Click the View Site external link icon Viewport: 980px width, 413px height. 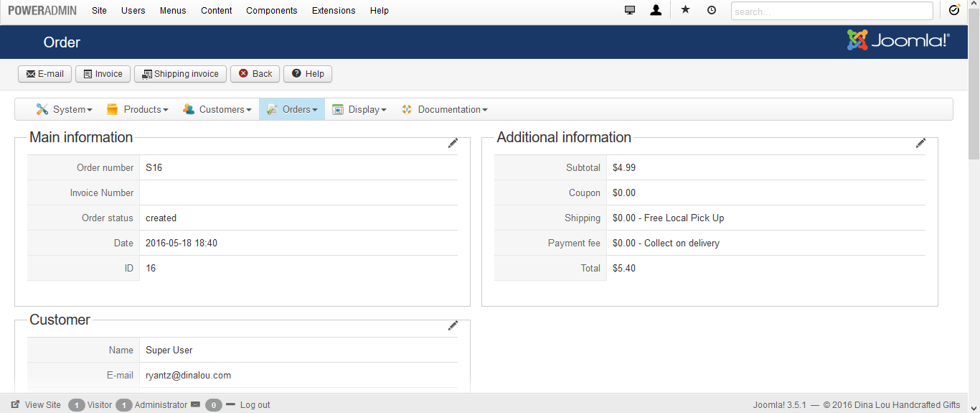click(x=15, y=404)
